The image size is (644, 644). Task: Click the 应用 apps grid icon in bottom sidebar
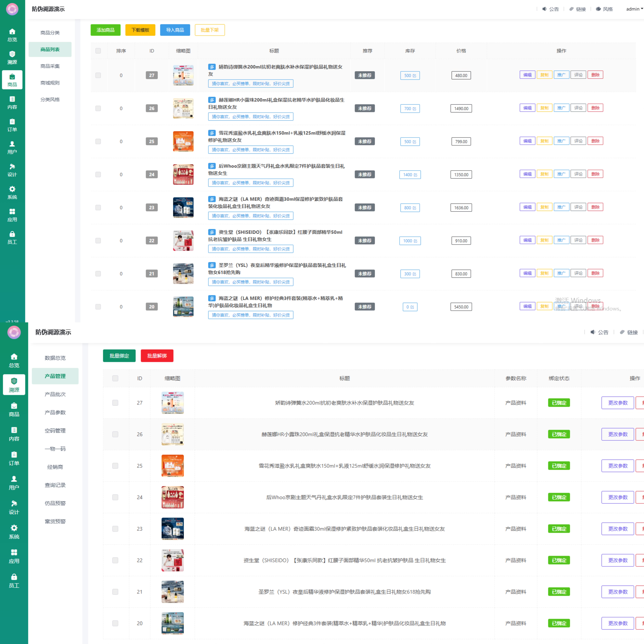[14, 552]
